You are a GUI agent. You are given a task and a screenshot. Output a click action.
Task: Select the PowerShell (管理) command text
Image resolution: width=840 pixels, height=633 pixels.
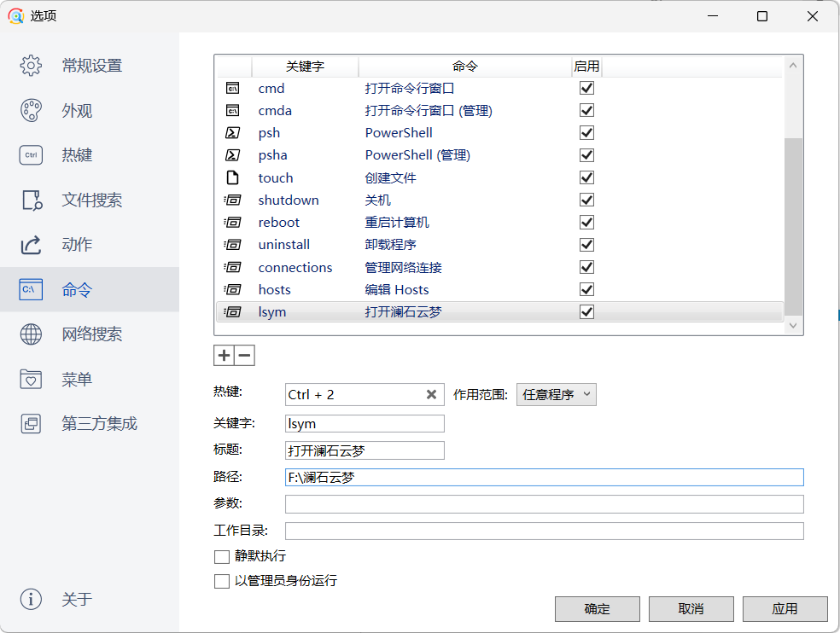pos(417,155)
